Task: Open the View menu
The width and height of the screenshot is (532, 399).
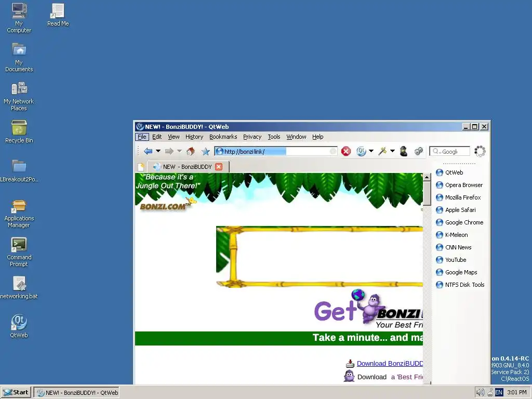Action: (174, 137)
